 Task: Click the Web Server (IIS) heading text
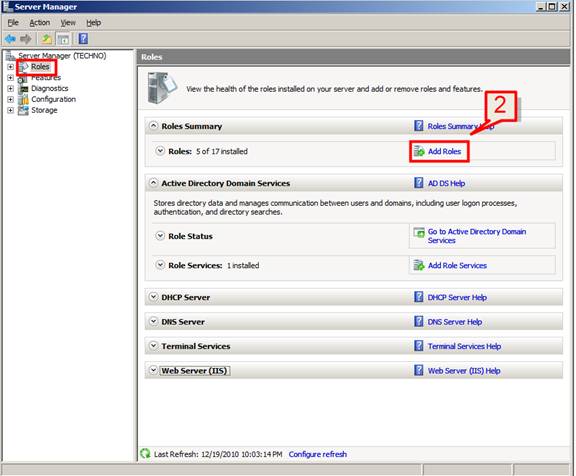[194, 371]
